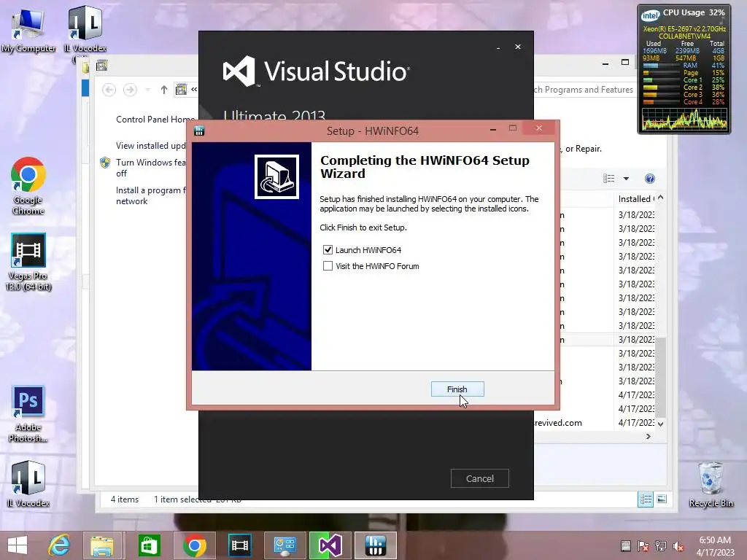Click Cancel in Visual Studio installer
The image size is (747, 560).
(x=480, y=478)
